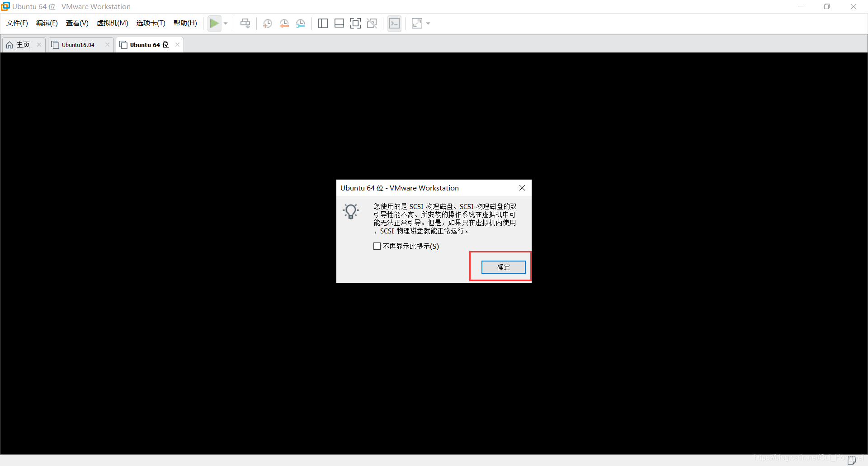Open the 虚拟机(M) menu
868x466 pixels.
pos(113,23)
